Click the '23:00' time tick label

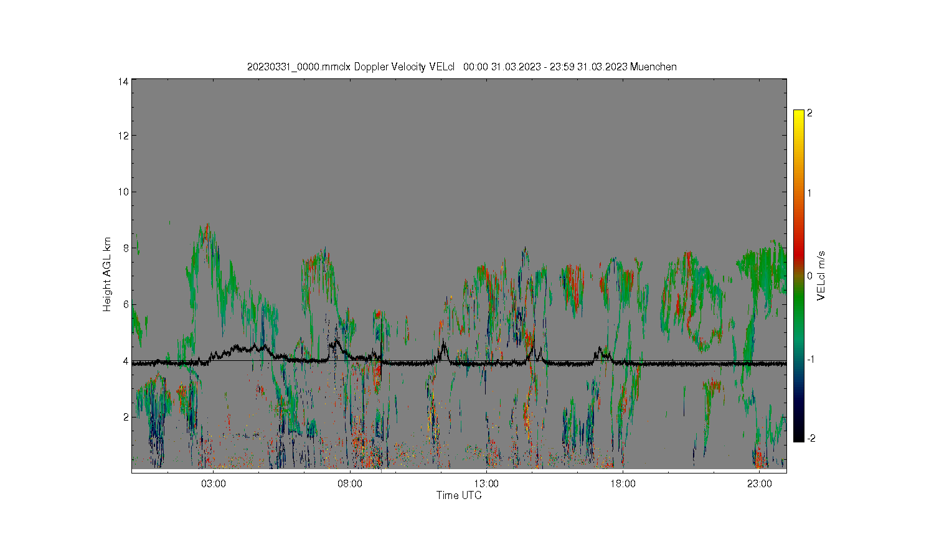click(x=760, y=483)
